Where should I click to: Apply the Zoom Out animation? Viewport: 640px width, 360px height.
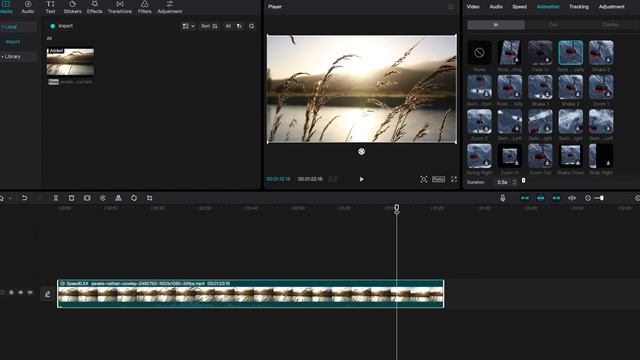[x=540, y=156]
